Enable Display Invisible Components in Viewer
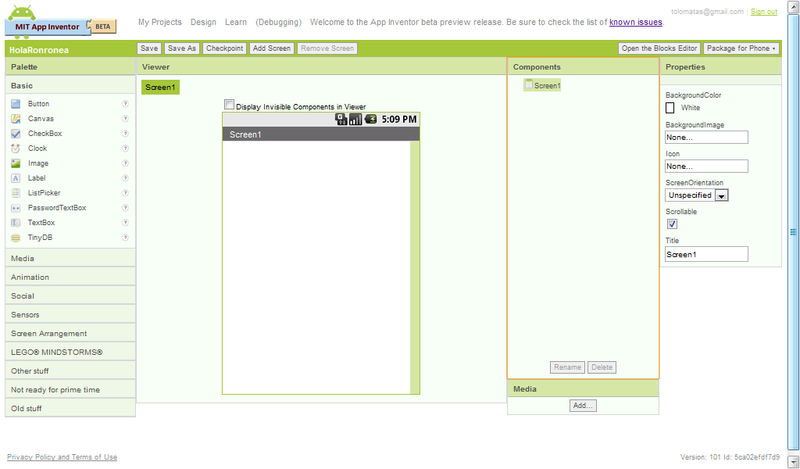Image resolution: width=800 pixels, height=469 pixels. pos(229,105)
